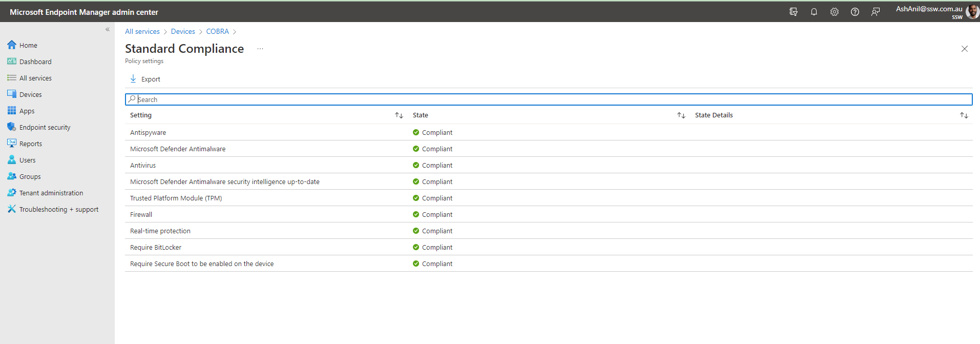Open the portal settings gear icon
Viewport: 980px width, 344px height.
coord(835,12)
